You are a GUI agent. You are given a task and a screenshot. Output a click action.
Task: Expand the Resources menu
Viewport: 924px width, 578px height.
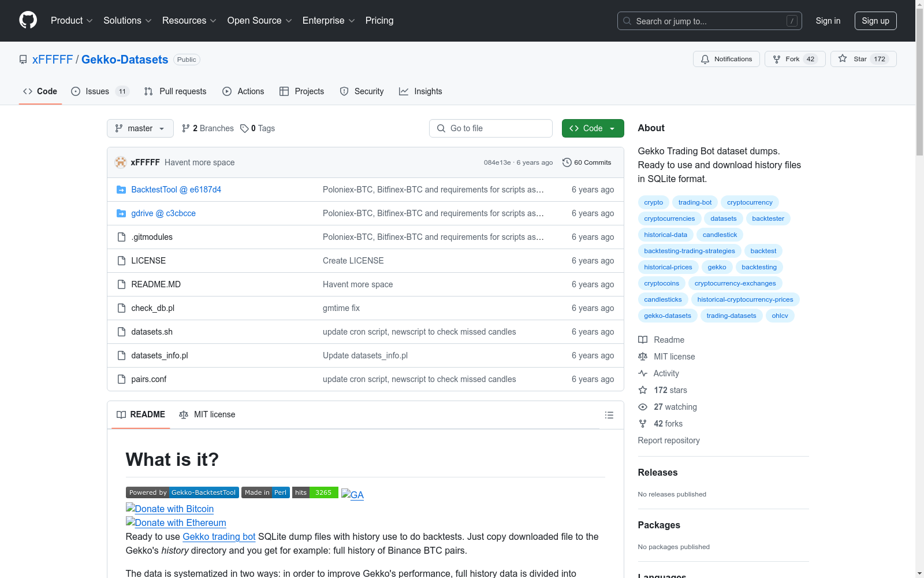[189, 20]
